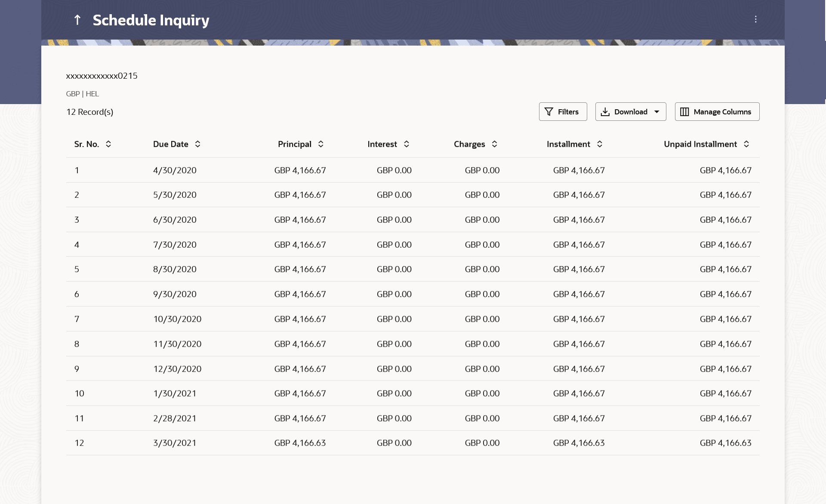Open the Filters panel
826x504 pixels.
tap(563, 112)
